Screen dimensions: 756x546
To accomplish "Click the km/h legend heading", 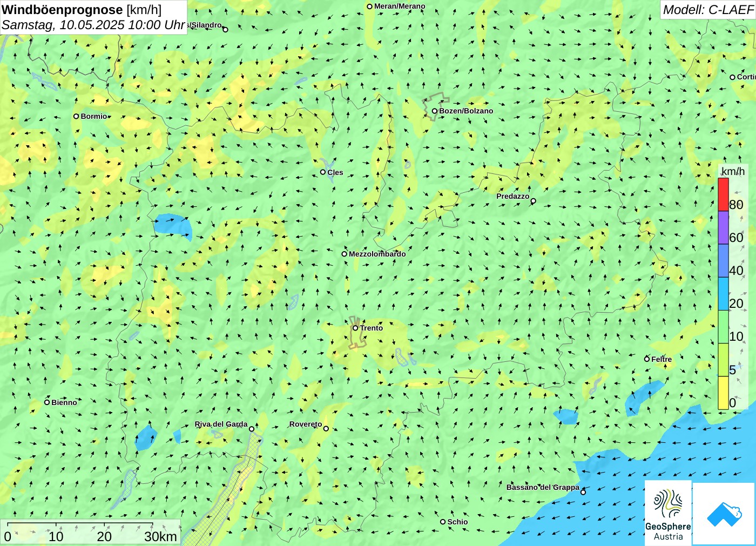I will pos(733,171).
